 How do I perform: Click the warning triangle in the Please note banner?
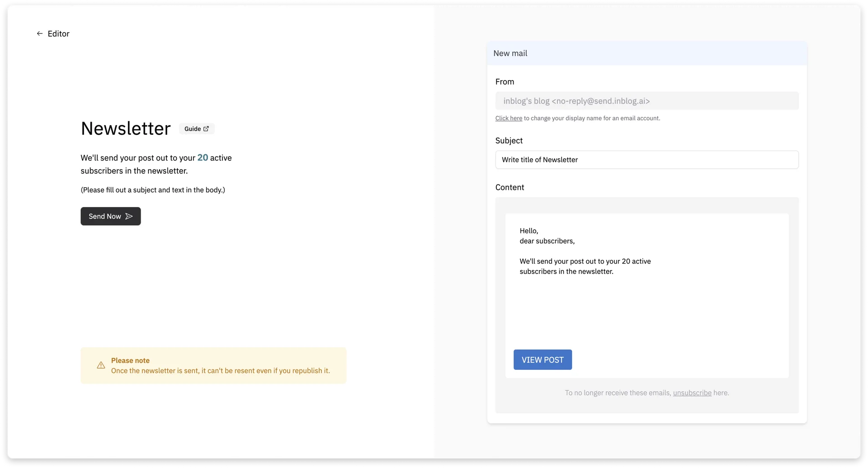click(100, 365)
